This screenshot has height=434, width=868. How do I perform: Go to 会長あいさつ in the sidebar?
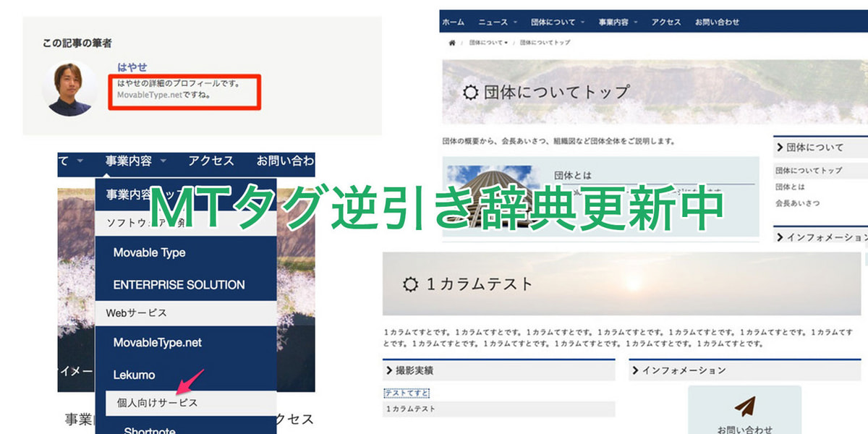point(798,203)
